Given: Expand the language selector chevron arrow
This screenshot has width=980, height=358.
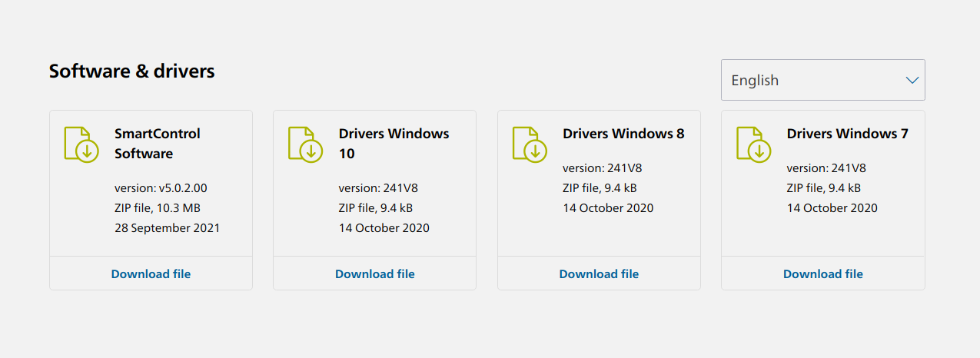Looking at the screenshot, I should point(912,80).
